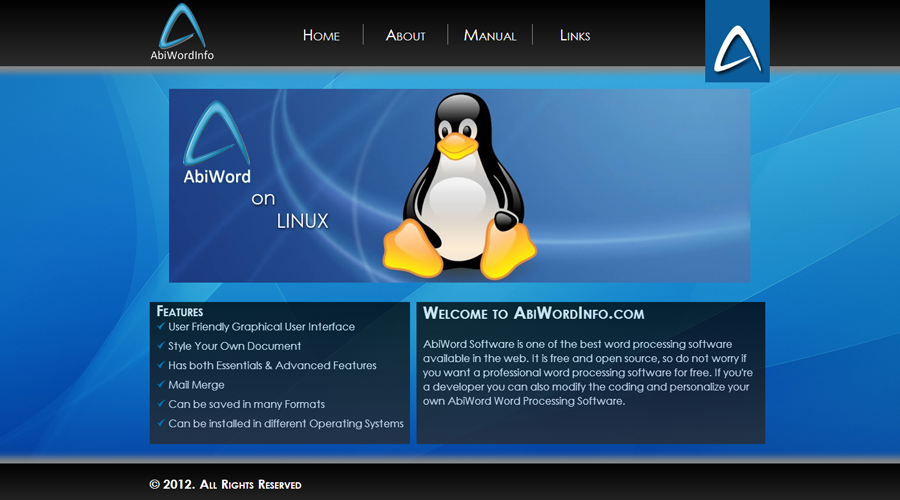Click the Features heading
Screen dimensions: 900x500
click(180, 311)
